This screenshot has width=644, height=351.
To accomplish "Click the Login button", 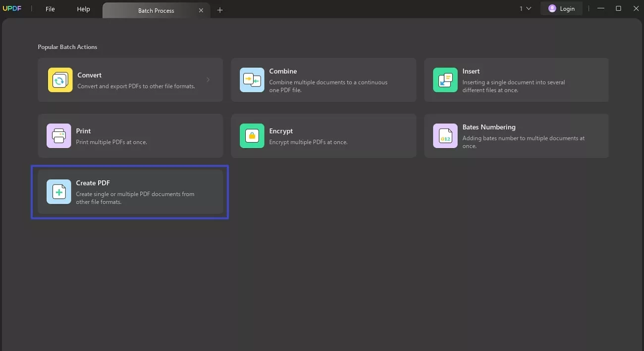I will pos(562,9).
